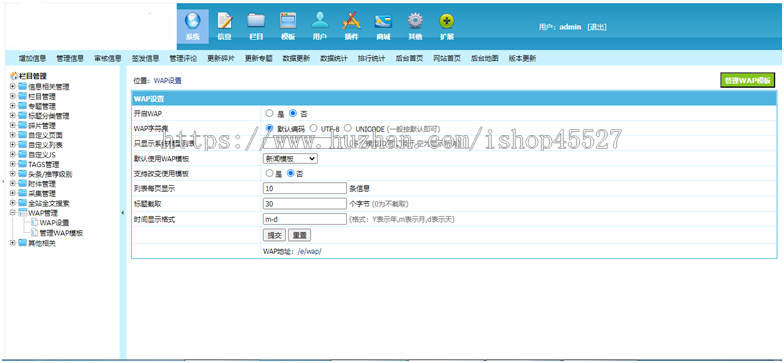Set 支持改变使用模板 to 是

coord(270,174)
